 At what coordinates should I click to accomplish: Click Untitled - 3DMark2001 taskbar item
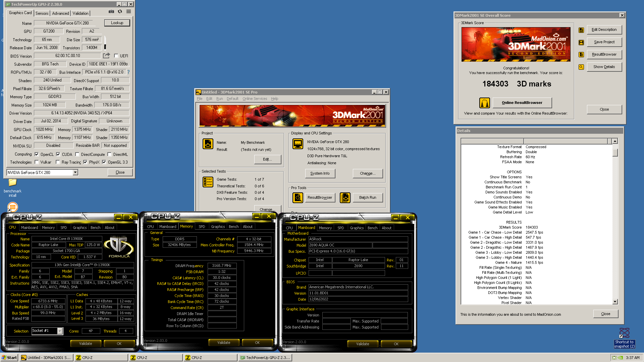click(46, 358)
